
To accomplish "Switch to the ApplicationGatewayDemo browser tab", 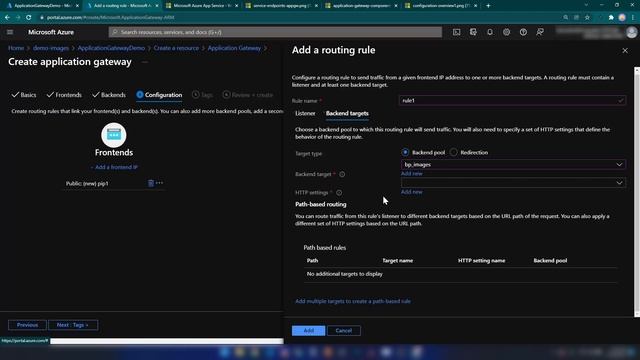I will coord(42,6).
